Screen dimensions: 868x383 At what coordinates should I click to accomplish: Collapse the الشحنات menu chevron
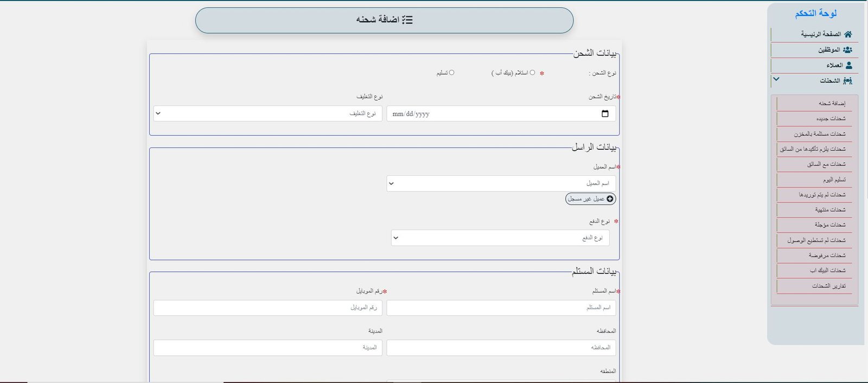pyautogui.click(x=776, y=79)
